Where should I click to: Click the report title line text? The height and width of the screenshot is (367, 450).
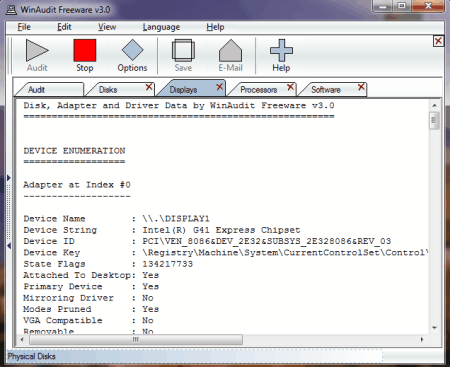(179, 106)
